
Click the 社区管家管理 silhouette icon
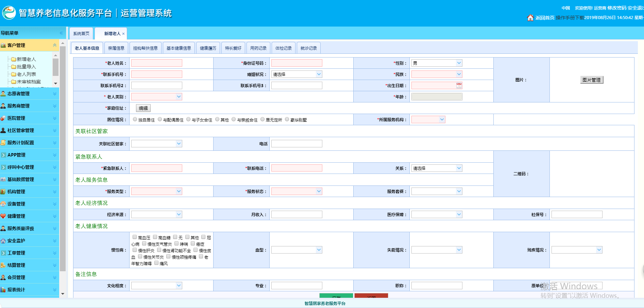point(3,130)
